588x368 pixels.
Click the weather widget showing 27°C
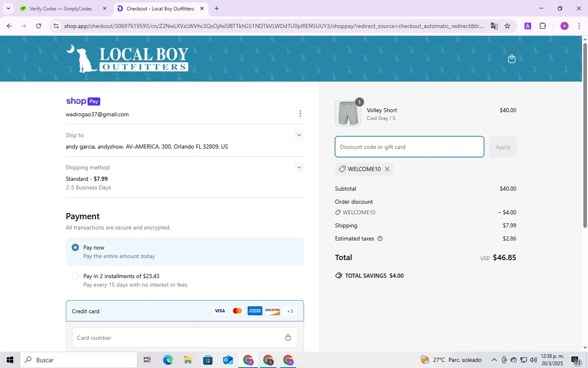coord(451,360)
